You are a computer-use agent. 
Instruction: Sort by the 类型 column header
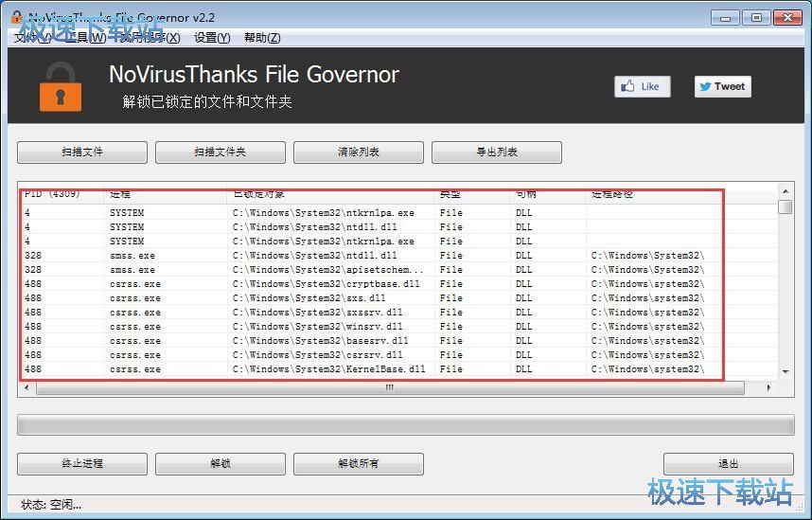[471, 194]
